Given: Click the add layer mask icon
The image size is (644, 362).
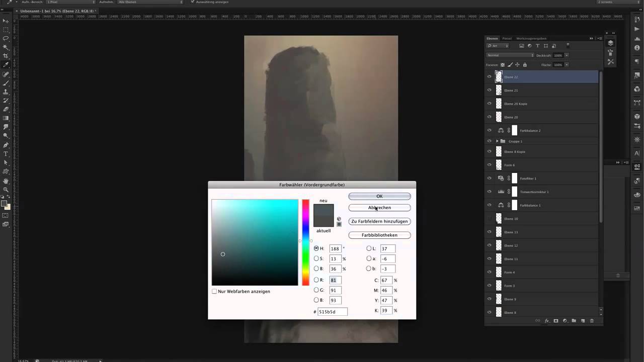Looking at the screenshot, I should pos(555,321).
